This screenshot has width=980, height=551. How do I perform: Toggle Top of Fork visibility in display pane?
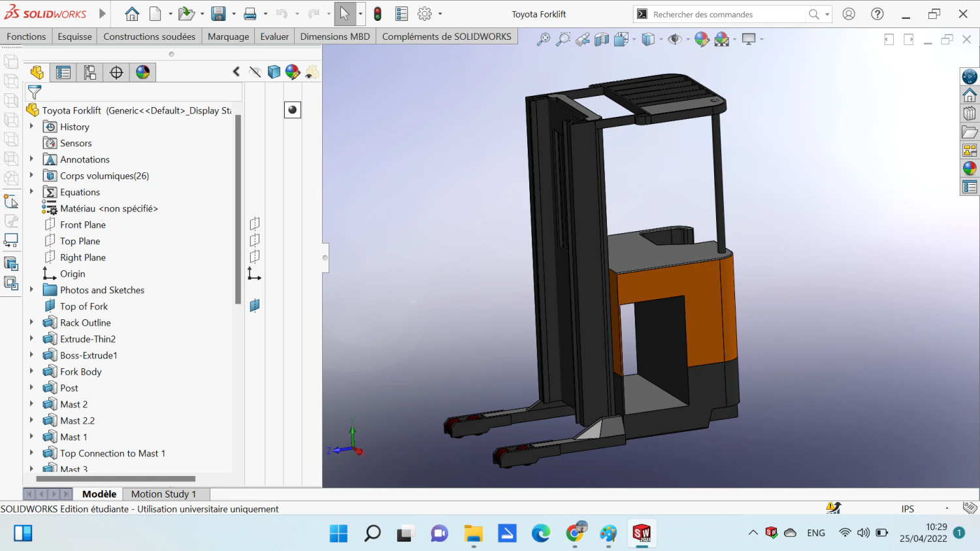[255, 306]
